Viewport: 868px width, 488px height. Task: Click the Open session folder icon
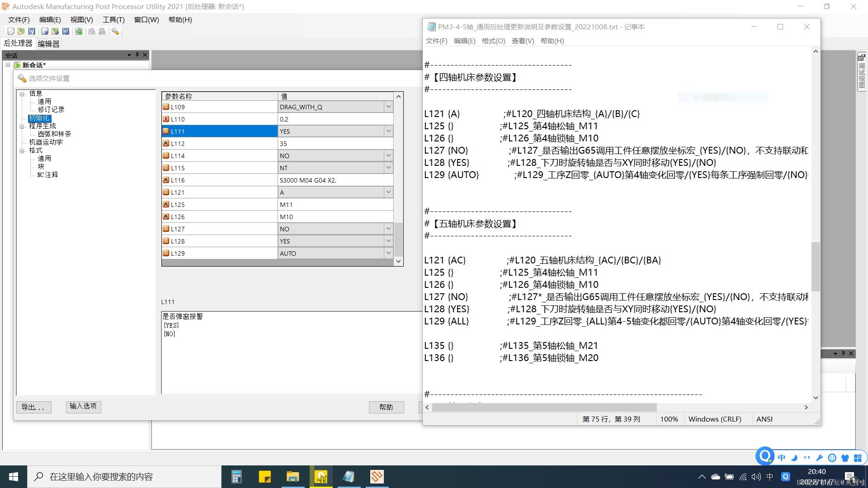(x=21, y=31)
